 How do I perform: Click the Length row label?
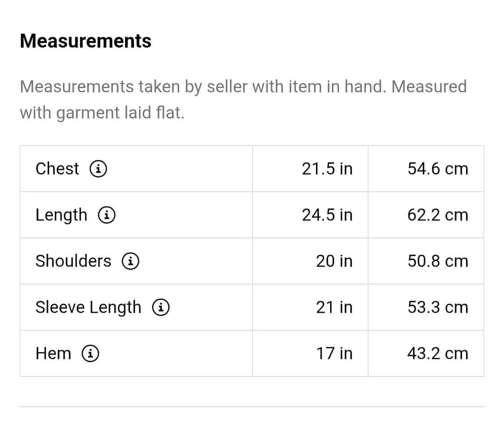(61, 215)
